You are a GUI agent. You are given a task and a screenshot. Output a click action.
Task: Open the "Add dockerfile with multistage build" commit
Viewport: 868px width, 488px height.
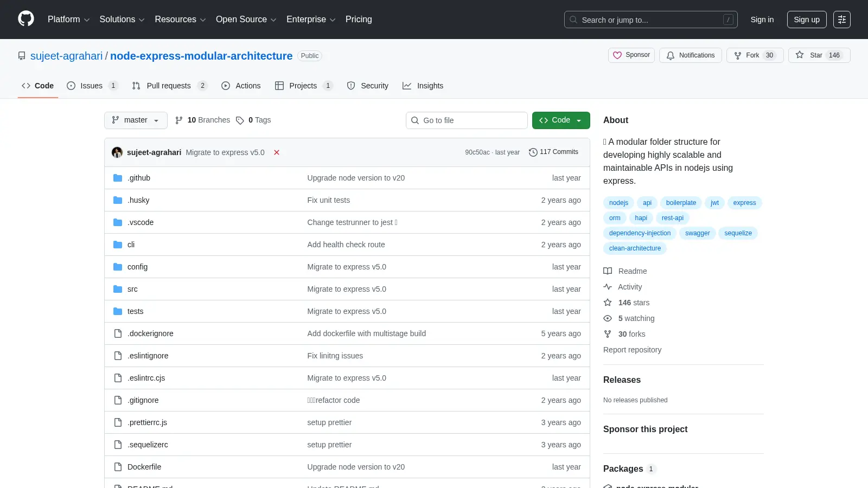click(366, 333)
